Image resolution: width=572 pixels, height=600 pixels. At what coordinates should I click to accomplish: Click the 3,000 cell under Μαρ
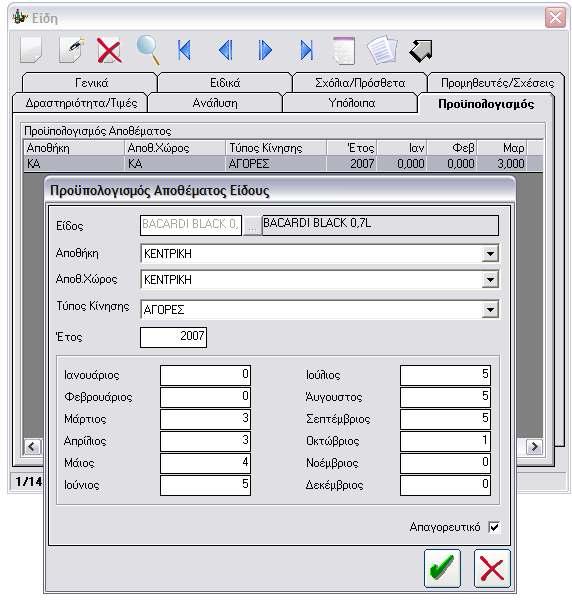pos(502,164)
